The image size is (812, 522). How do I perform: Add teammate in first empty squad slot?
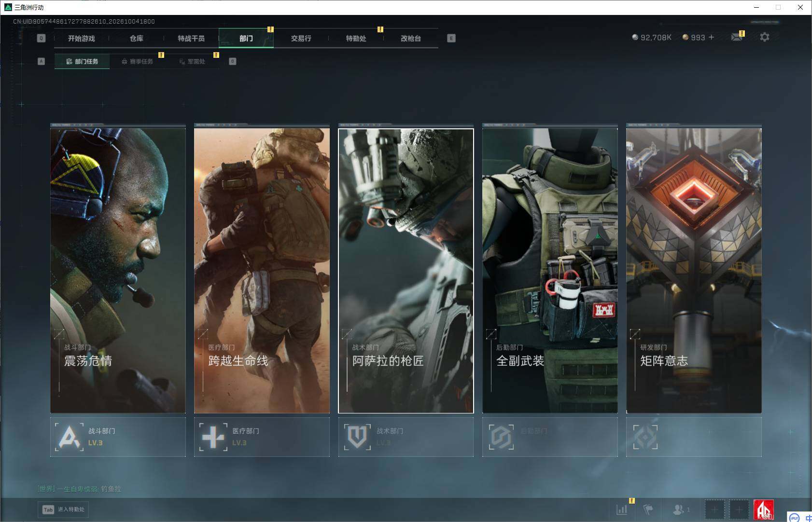[714, 509]
